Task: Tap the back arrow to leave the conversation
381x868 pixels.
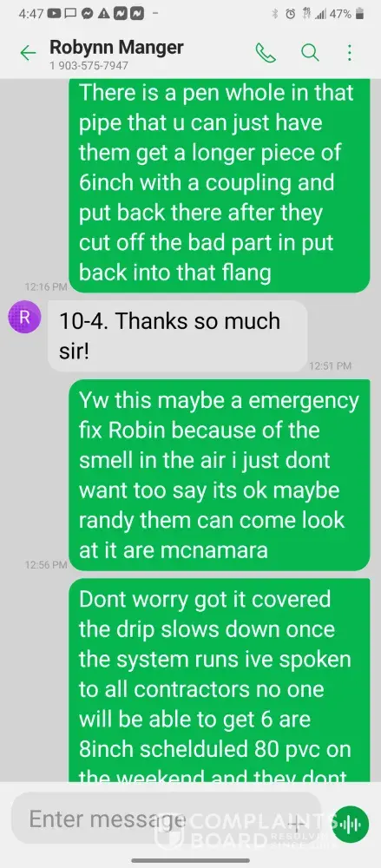Action: [28, 53]
